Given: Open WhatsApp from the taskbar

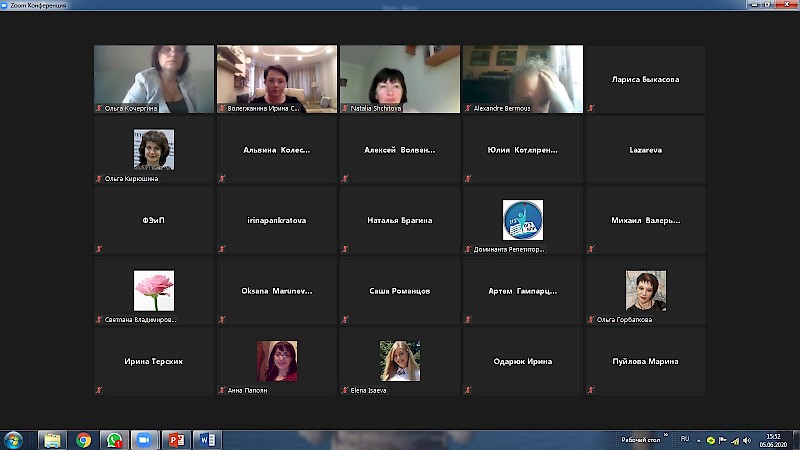Looking at the screenshot, I should point(114,440).
